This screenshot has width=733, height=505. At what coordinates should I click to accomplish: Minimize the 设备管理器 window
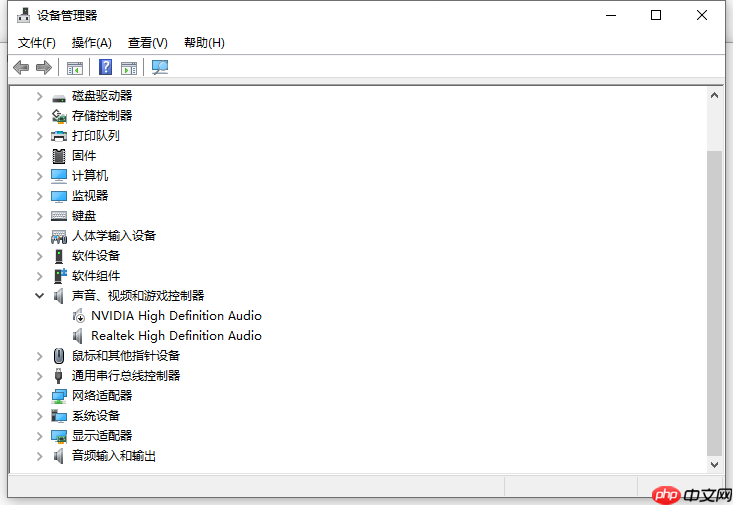(x=611, y=15)
